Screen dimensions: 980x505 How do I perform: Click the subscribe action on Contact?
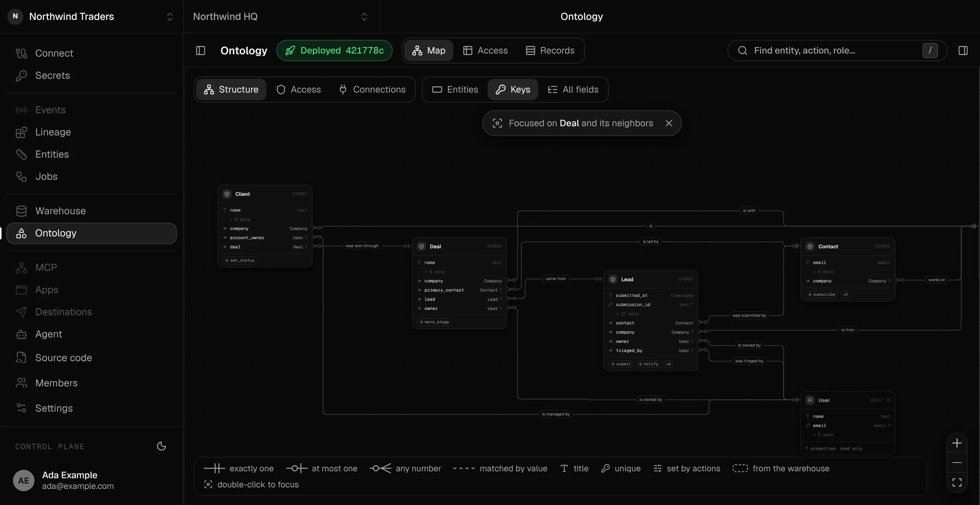click(x=822, y=295)
